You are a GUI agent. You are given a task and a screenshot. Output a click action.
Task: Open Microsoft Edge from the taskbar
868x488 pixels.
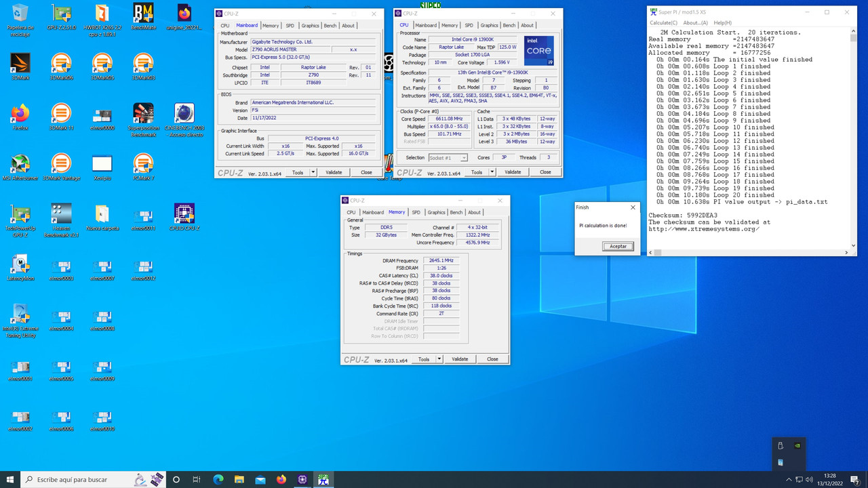point(218,479)
